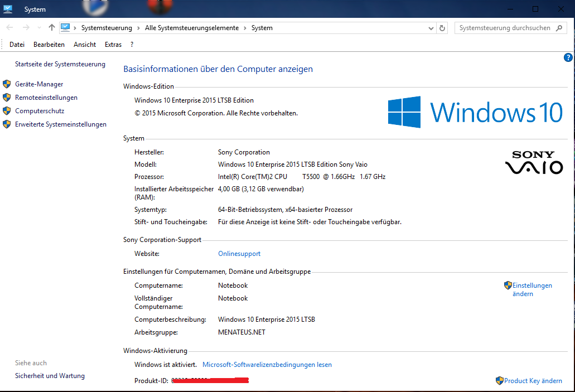Viewport: 575px width, 392px height.
Task: Select Systemsteuerung breadcrumb
Action: (x=107, y=28)
